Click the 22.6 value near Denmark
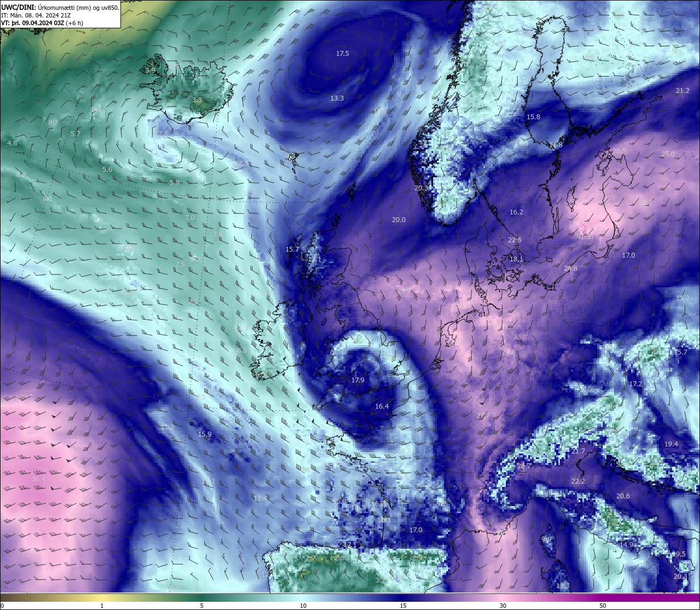Image resolution: width=700 pixels, height=610 pixels. [x=515, y=240]
